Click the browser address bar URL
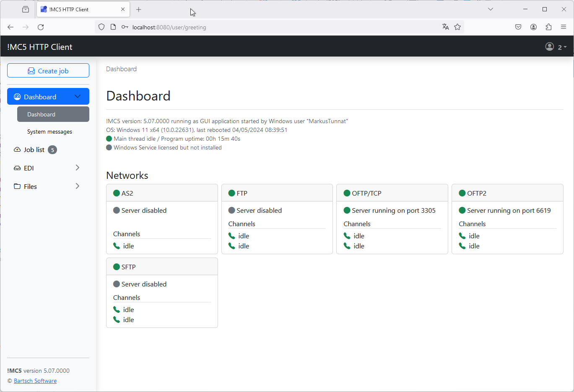Image resolution: width=574 pixels, height=392 pixels. coord(169,27)
